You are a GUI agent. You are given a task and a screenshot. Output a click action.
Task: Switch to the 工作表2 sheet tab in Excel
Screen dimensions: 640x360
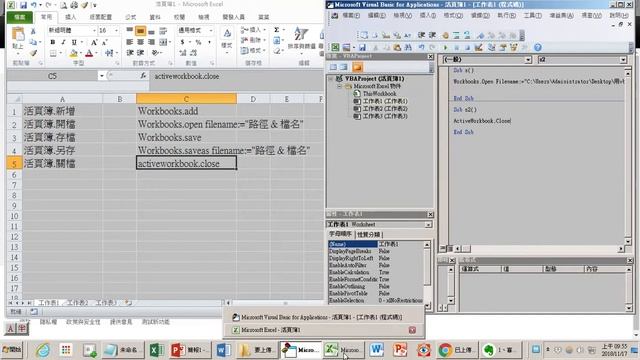(77, 303)
